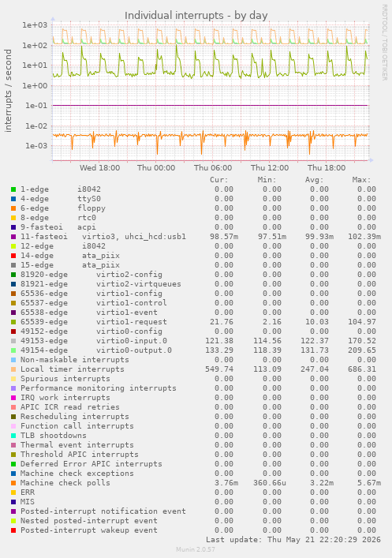Click the Munin 2.0.57 footer text
Image resolution: width=392 pixels, height=558 pixels.
click(196, 549)
